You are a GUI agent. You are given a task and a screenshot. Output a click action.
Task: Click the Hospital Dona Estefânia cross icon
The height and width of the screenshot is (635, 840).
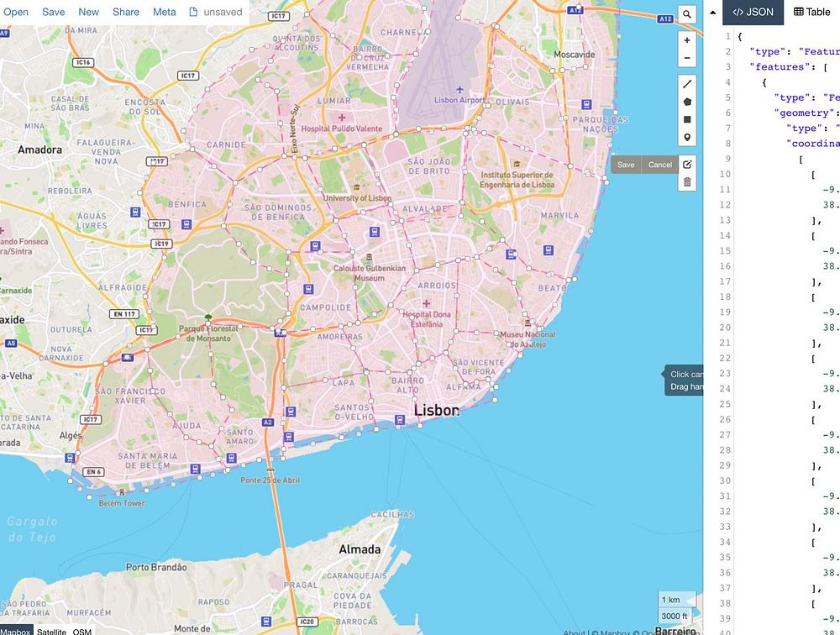426,303
